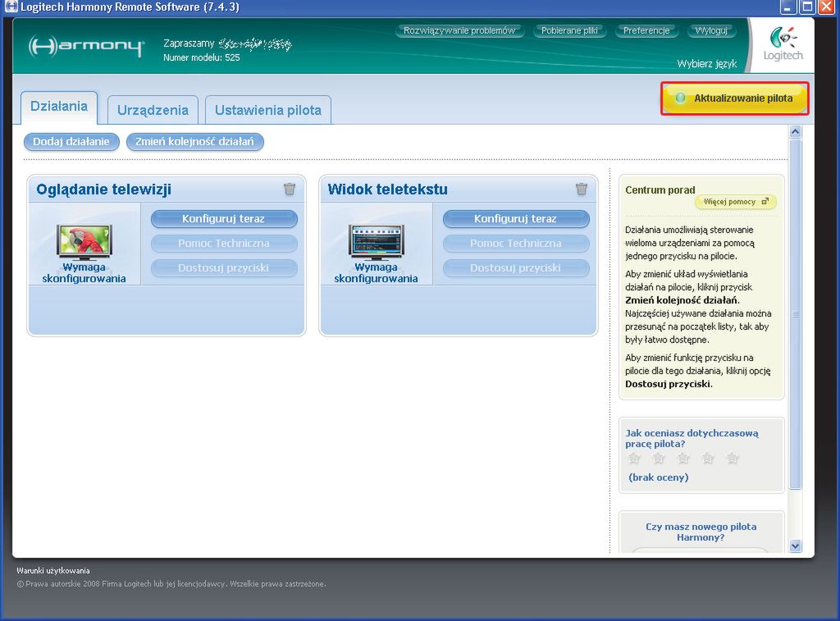Maximize the Harmony Remote Software window
This screenshot has height=621, width=840.
click(x=807, y=7)
